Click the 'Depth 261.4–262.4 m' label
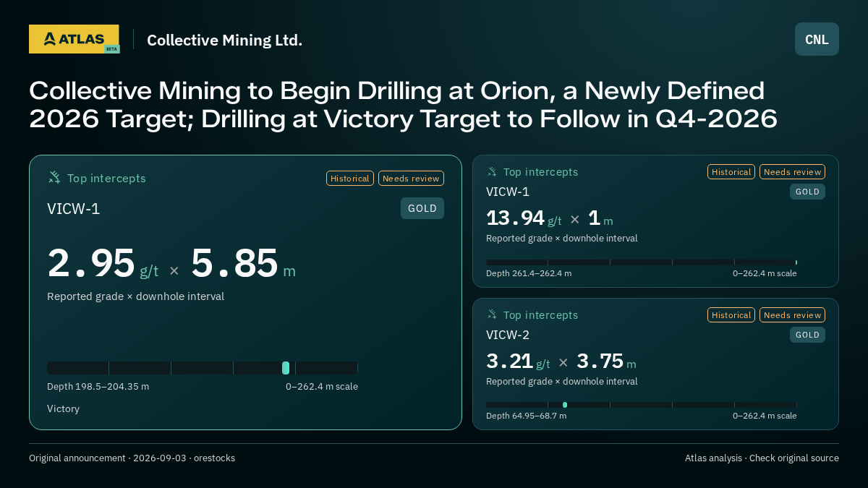The width and height of the screenshot is (868, 488). click(x=529, y=273)
